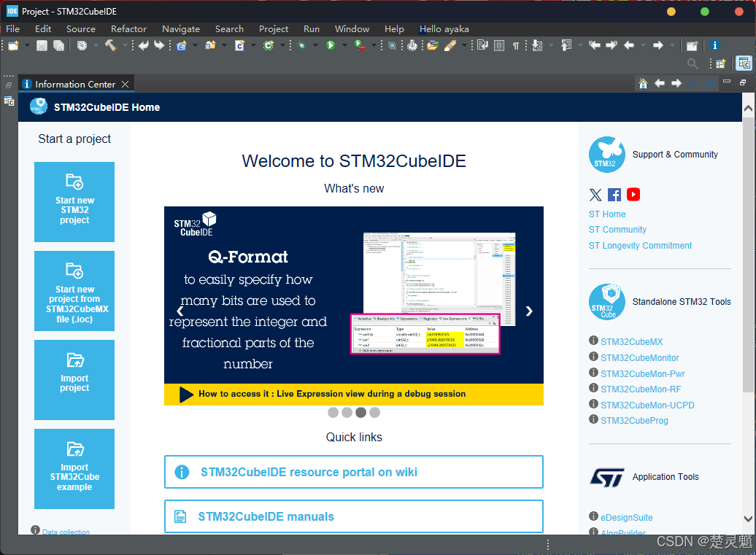Launch the Debug bug icon
This screenshot has height=555, width=756.
(x=302, y=46)
